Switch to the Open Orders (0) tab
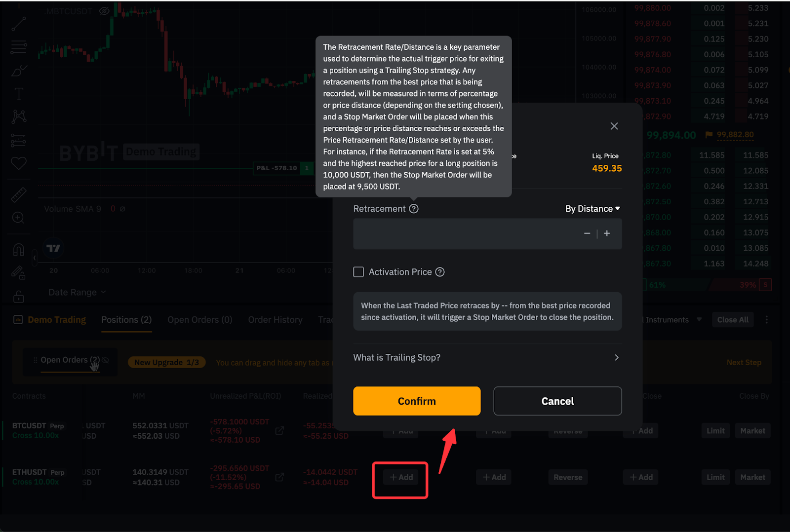 pos(199,320)
